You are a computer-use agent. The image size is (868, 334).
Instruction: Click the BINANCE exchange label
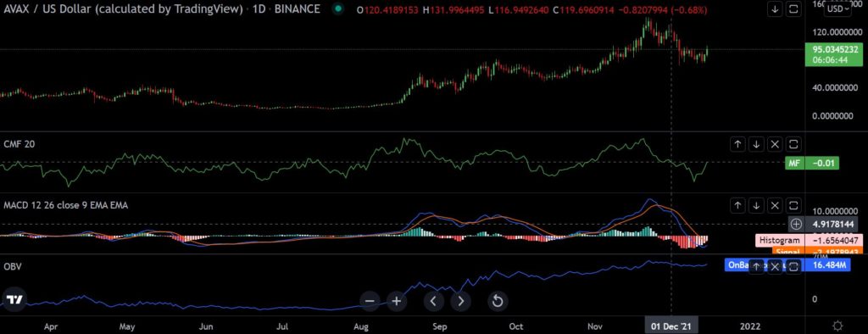point(298,9)
